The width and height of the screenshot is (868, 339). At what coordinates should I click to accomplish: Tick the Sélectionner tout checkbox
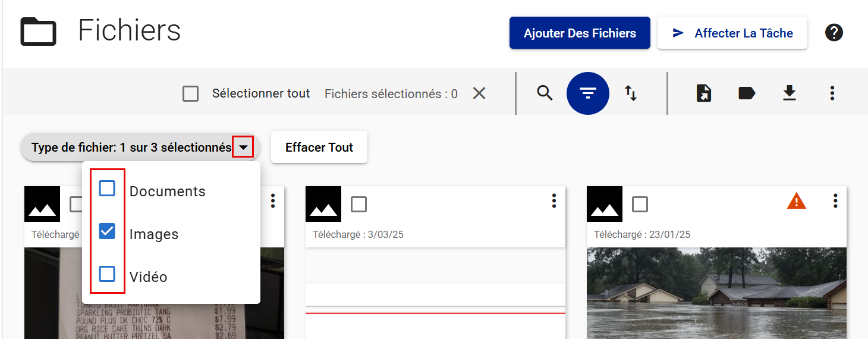(x=191, y=94)
